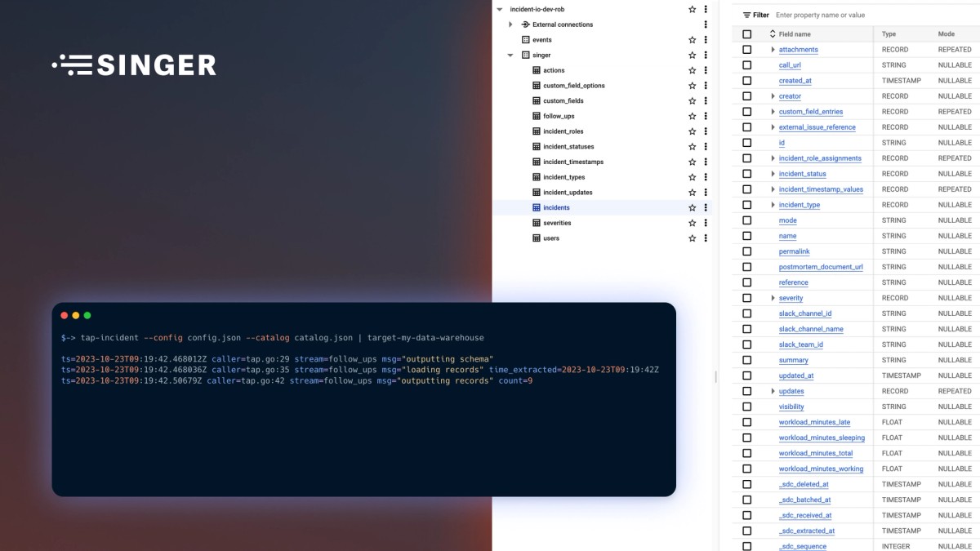980x551 pixels.
Task: Star the users table
Action: coord(692,238)
